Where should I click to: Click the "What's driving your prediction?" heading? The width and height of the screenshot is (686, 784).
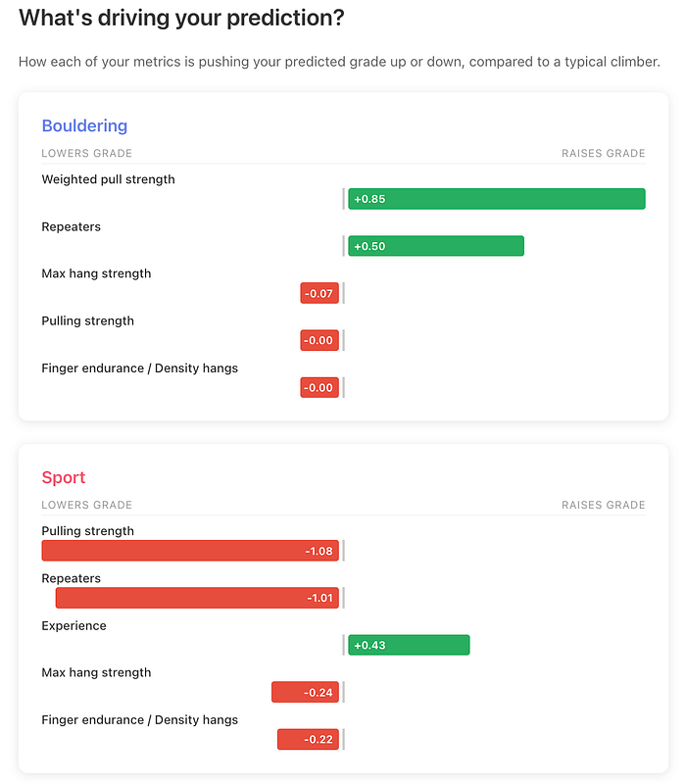pyautogui.click(x=181, y=18)
